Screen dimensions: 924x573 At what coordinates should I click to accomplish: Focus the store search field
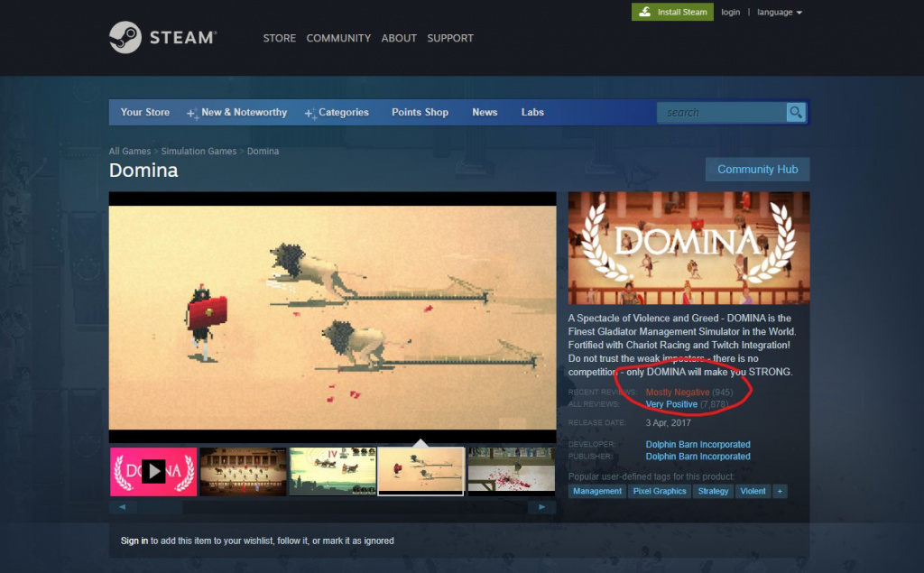click(x=722, y=112)
